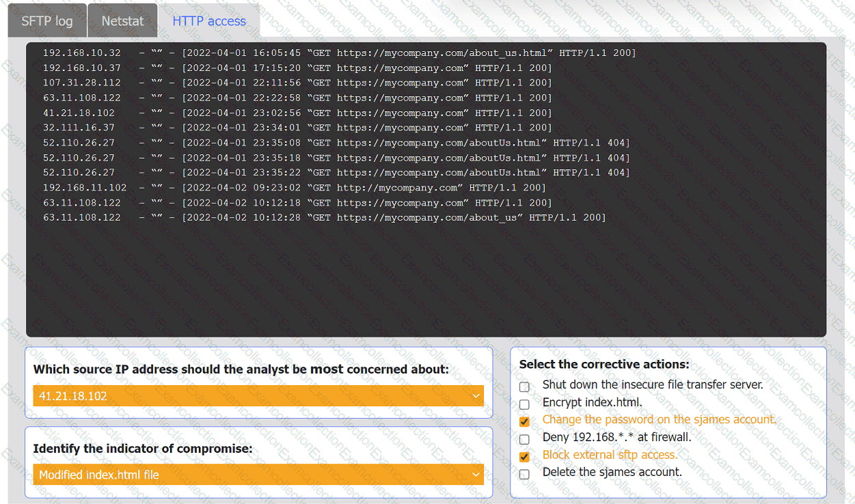The height and width of the screenshot is (504, 855).
Task: Click the first 52.110.26.27 aboutUs.html 404 entry
Action: coord(336,143)
